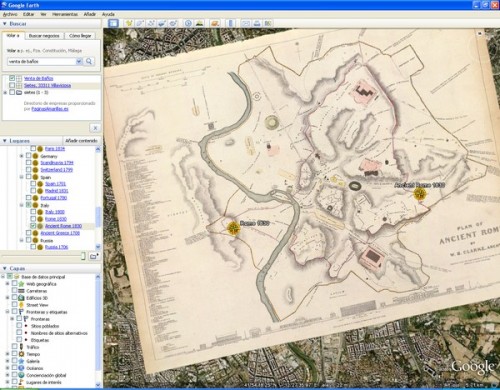500x390 pixels.
Task: Click the Galería layer star icon
Action: point(21,361)
